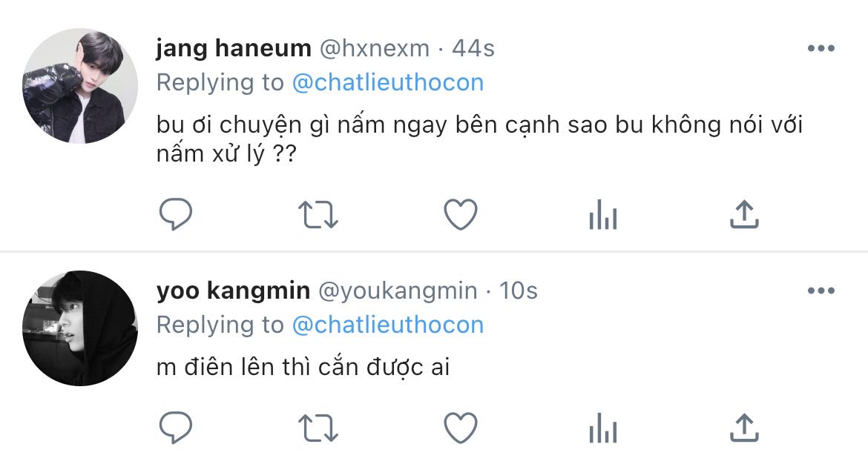Retweet jang haneum's tweet
Screen dimensions: 868x464
[318, 215]
